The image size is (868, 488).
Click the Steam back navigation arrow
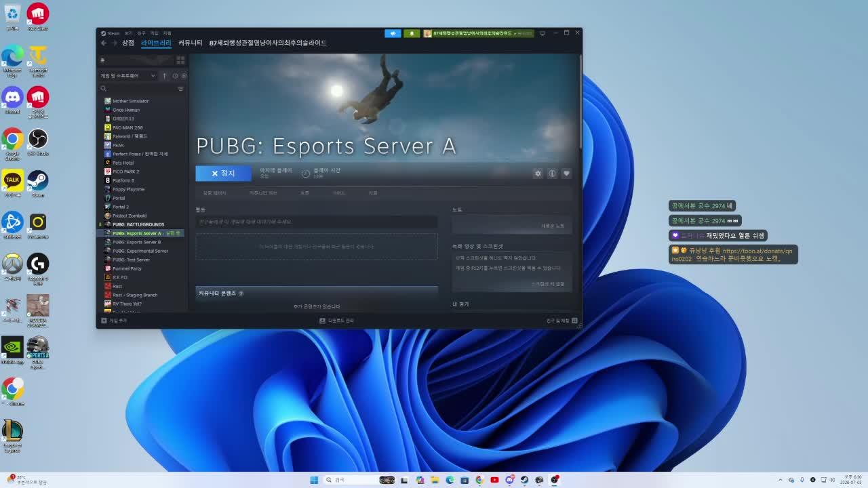click(104, 43)
